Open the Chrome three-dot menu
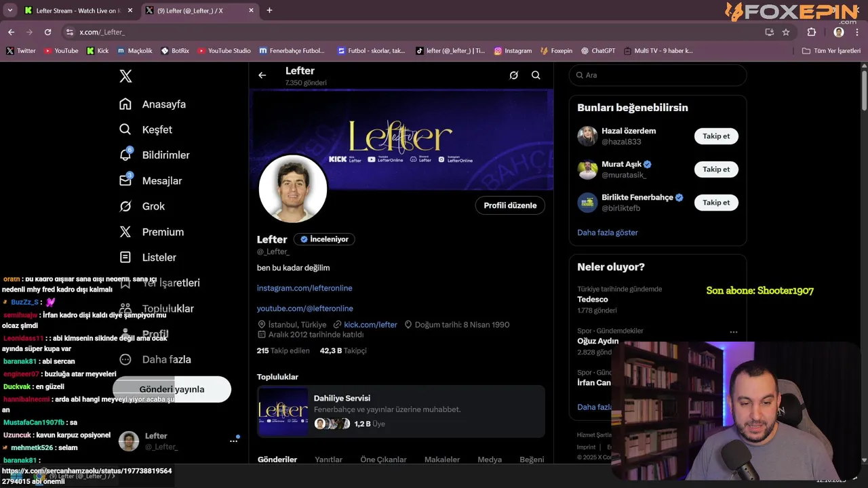 [857, 32]
